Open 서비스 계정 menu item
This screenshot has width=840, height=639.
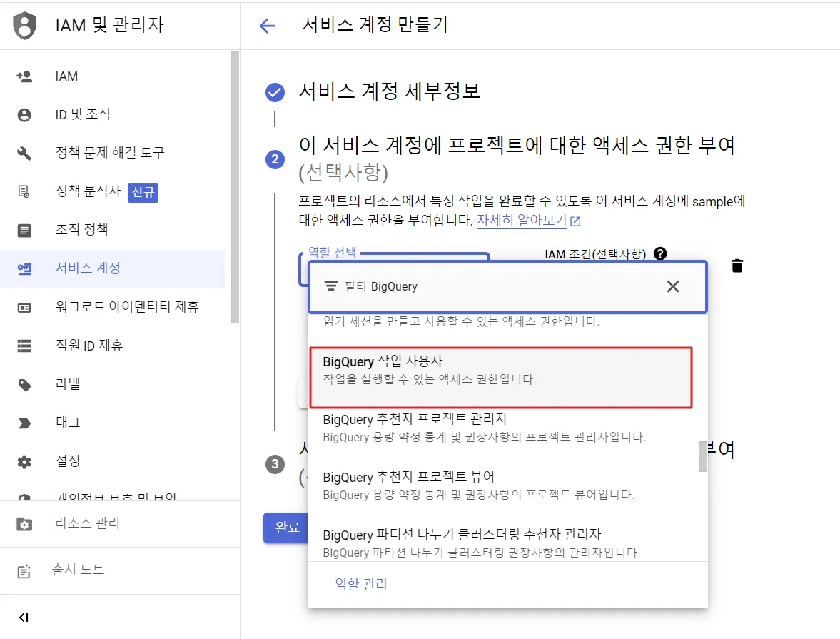(113, 268)
